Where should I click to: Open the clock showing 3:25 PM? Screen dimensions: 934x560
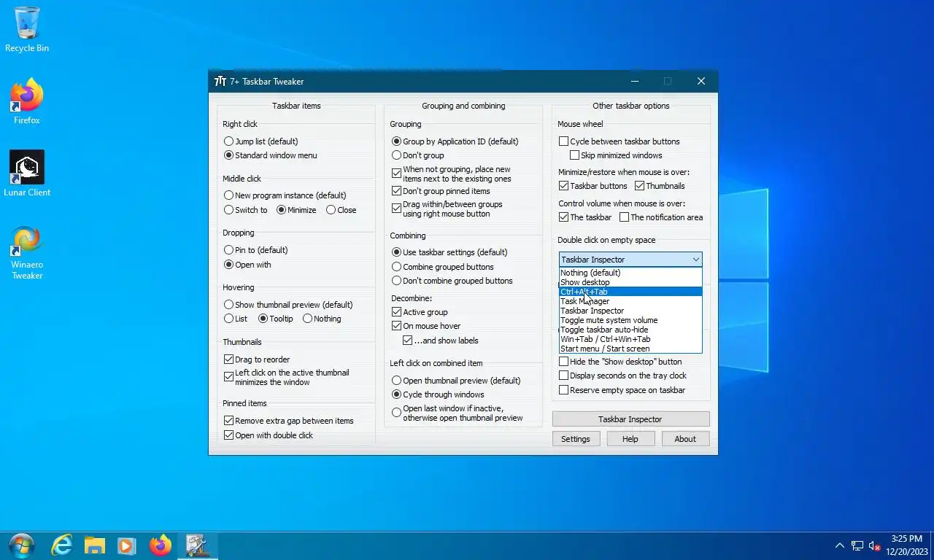907,545
